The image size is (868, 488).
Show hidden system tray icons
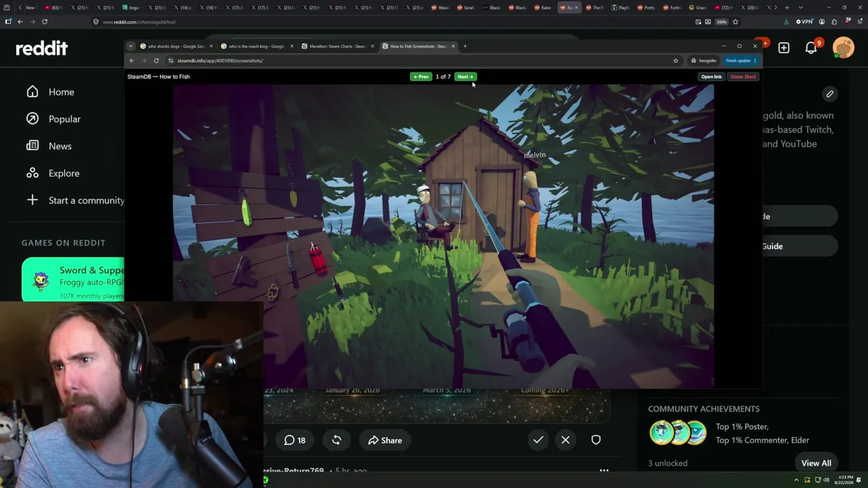[x=797, y=481]
